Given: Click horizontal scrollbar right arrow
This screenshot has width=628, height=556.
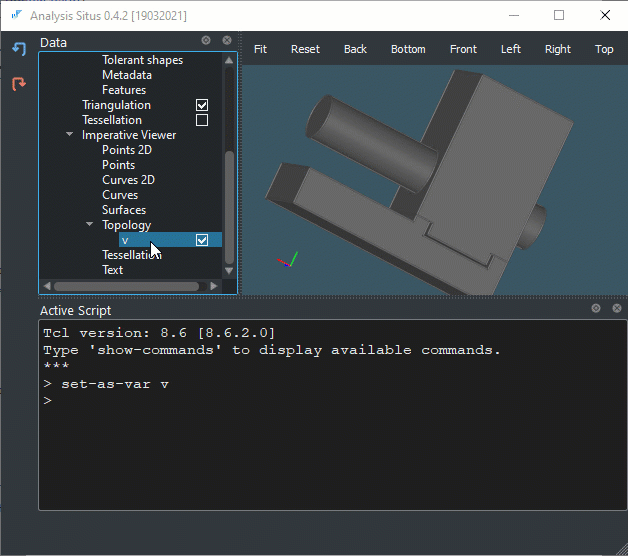Looking at the screenshot, I should pos(214,286).
